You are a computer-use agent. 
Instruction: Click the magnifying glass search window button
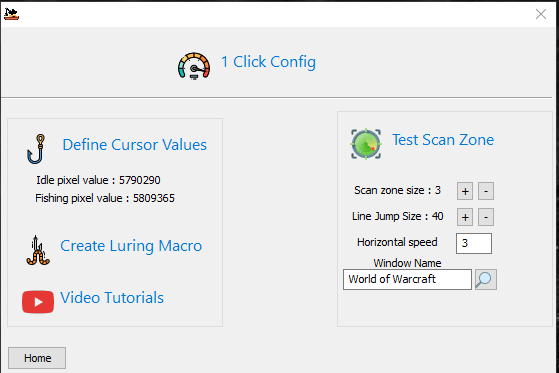click(x=486, y=279)
